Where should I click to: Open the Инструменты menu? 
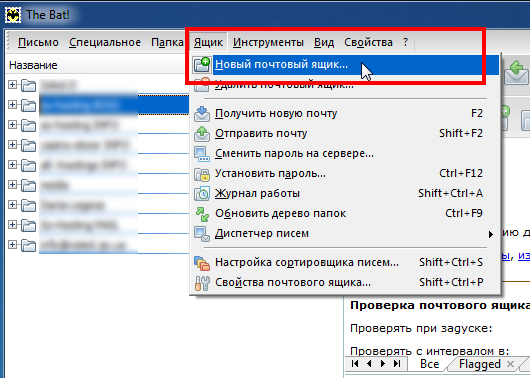click(268, 42)
